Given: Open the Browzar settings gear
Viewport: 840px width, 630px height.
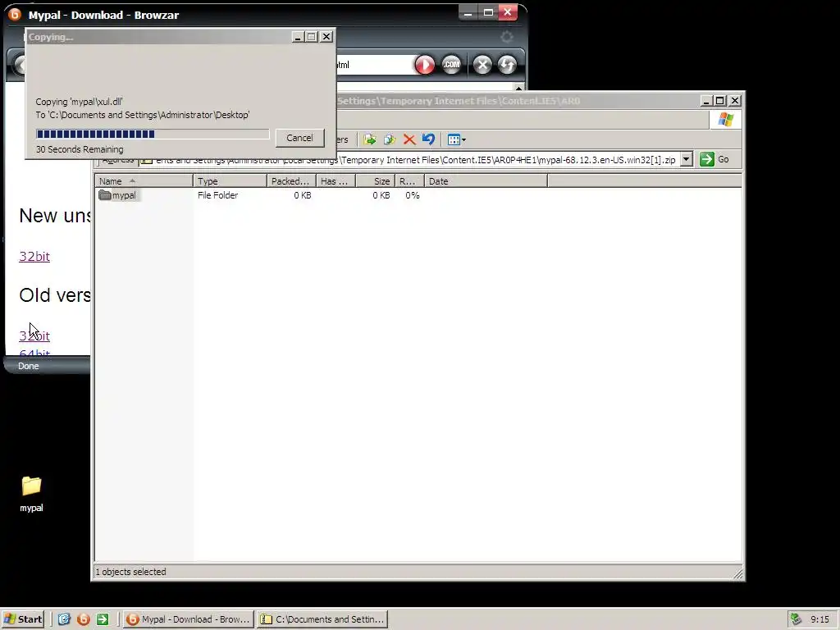Looking at the screenshot, I should [x=506, y=37].
